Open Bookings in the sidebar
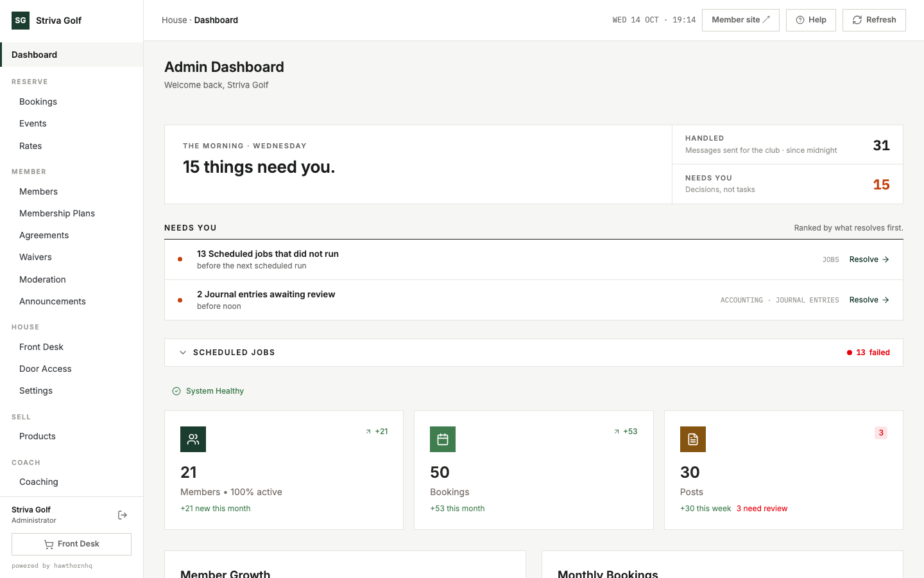Screen dimensions: 924x578 (72, 101)
